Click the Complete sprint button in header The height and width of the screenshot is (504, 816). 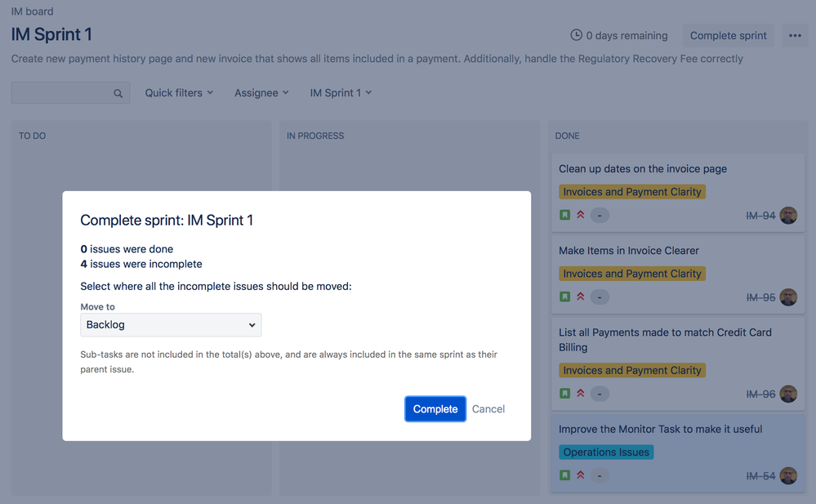(728, 35)
